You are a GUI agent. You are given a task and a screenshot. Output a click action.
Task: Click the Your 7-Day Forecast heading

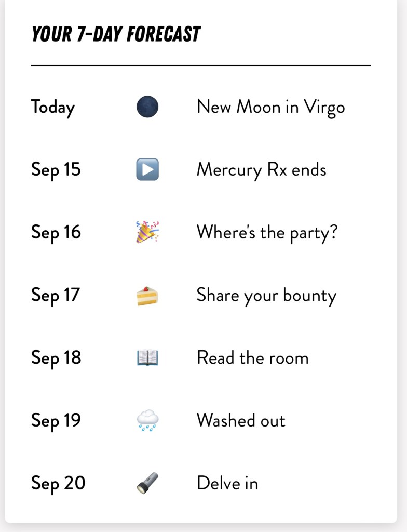[116, 34]
